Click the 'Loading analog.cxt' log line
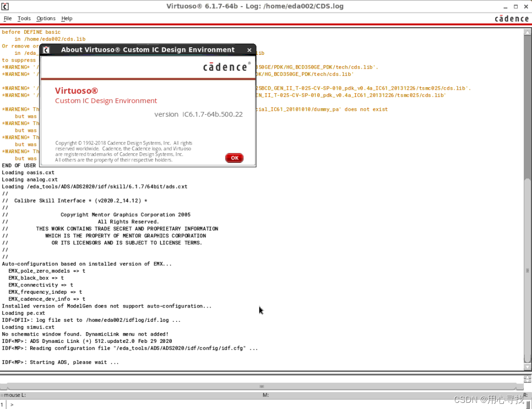Image resolution: width=532 pixels, height=409 pixels. 30,179
